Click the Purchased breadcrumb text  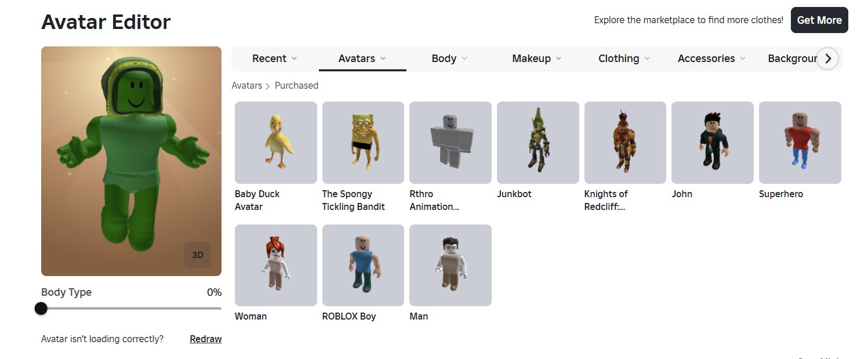pyautogui.click(x=296, y=85)
